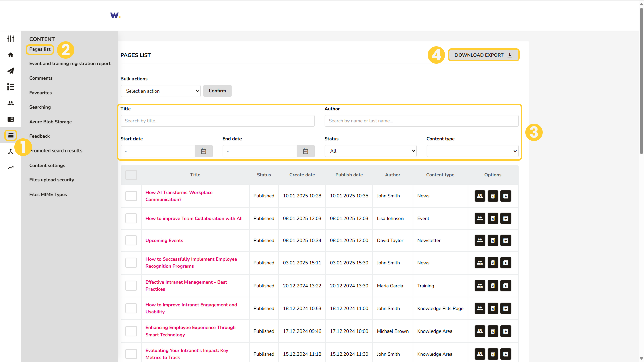Open the End date calendar picker
This screenshot has width=644, height=362.
(306, 151)
